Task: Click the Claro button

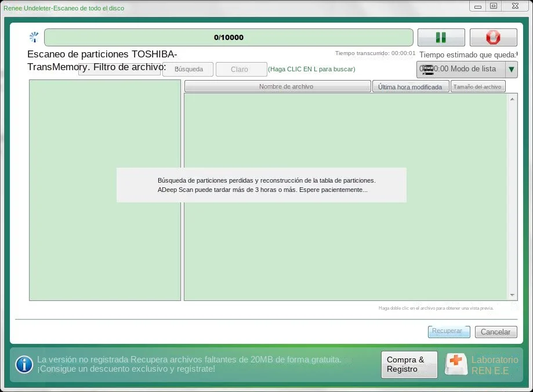Action: (x=241, y=70)
